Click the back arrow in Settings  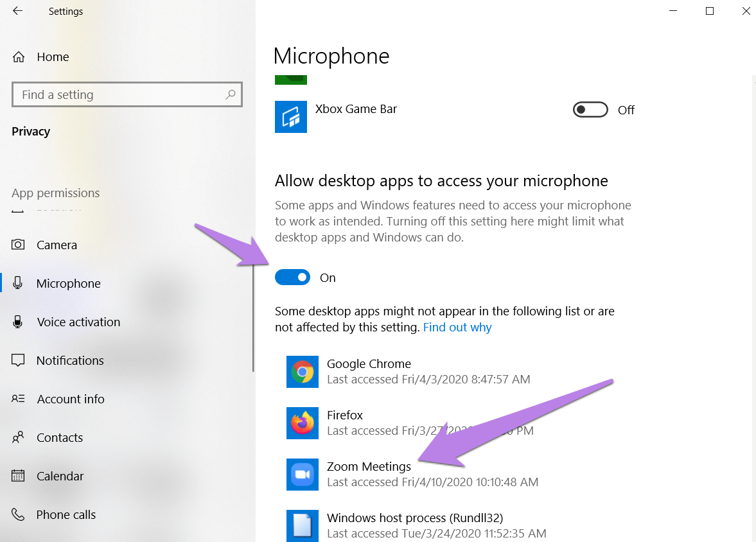tap(17, 11)
